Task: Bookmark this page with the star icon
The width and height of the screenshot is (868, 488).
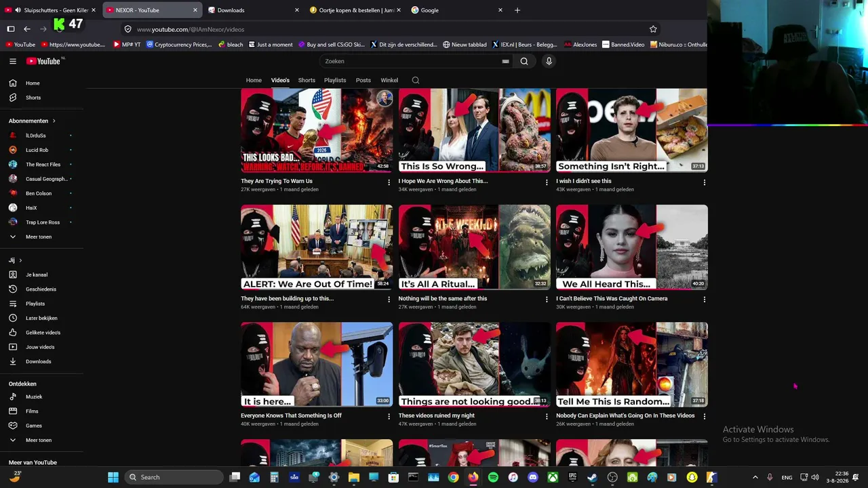Action: pyautogui.click(x=653, y=29)
